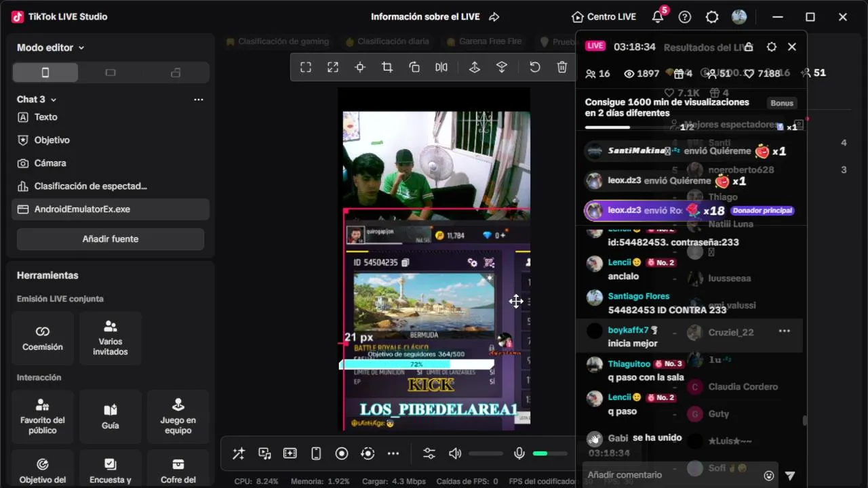Select the Texto source
Viewport: 868px width, 488px height.
tap(111, 117)
